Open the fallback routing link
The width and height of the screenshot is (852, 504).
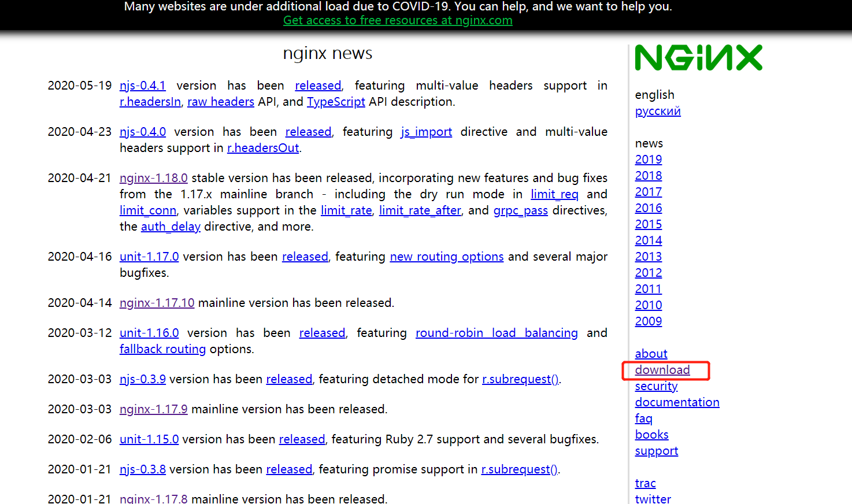click(x=162, y=349)
